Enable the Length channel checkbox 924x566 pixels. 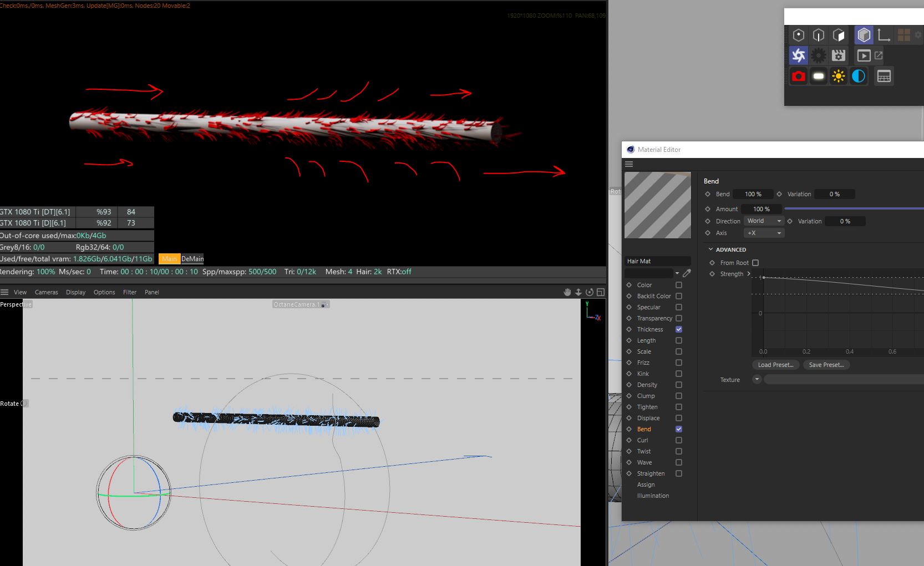click(679, 340)
